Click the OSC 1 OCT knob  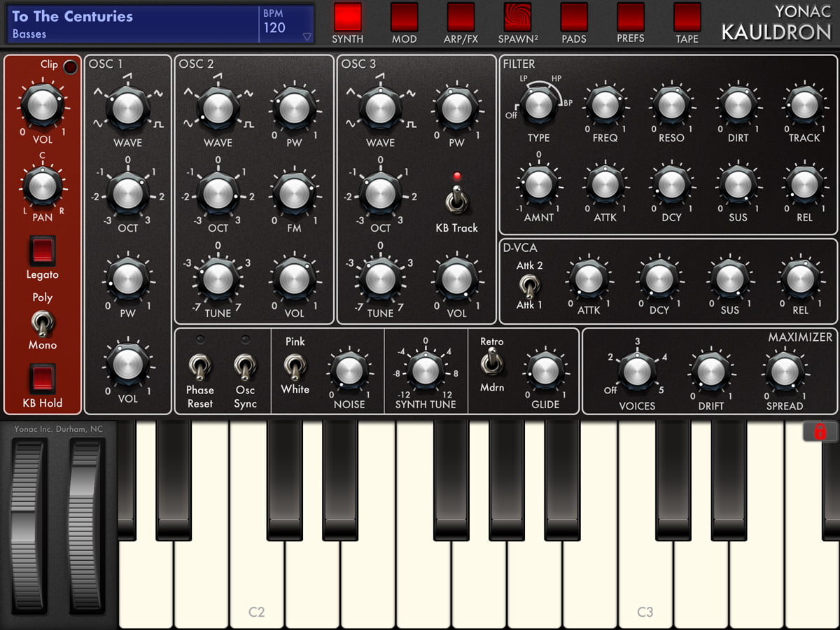pyautogui.click(x=127, y=193)
